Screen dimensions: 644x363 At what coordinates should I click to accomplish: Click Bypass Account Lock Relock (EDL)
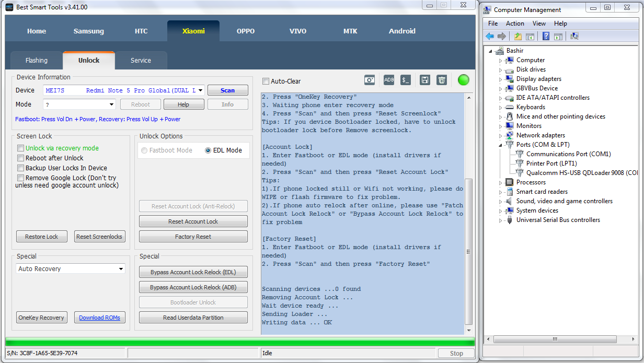coord(193,272)
